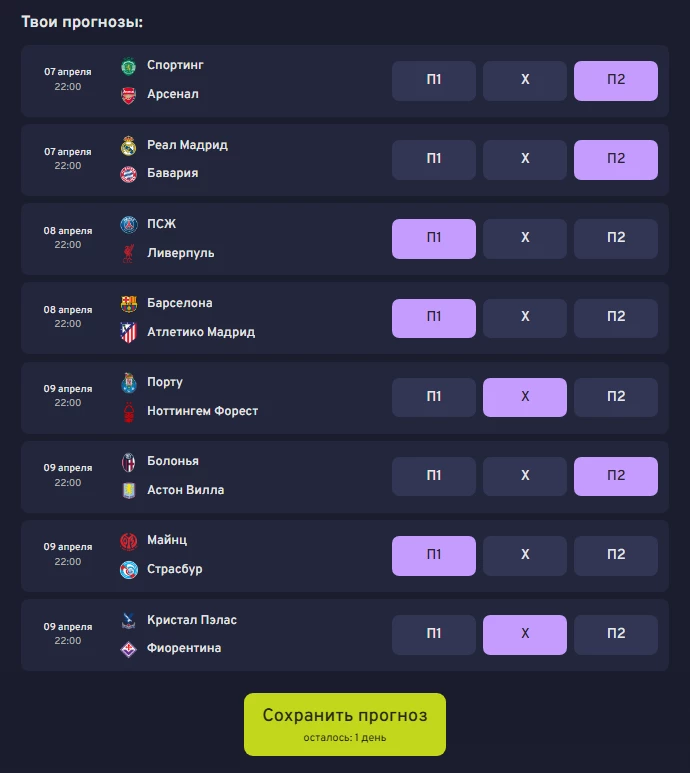Screen dimensions: 690x773
Task: Pick П2 for Майнц vs Страсбур
Action: pyautogui.click(x=616, y=555)
